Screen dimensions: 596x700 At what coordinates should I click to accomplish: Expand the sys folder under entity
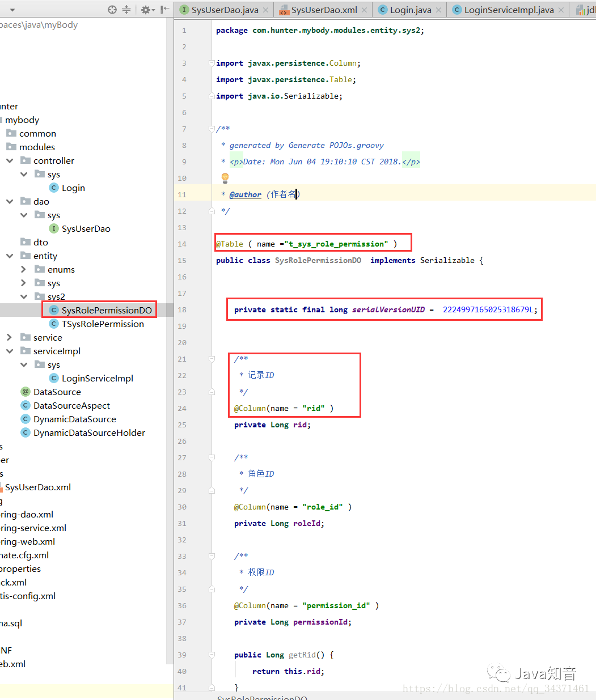[24, 283]
